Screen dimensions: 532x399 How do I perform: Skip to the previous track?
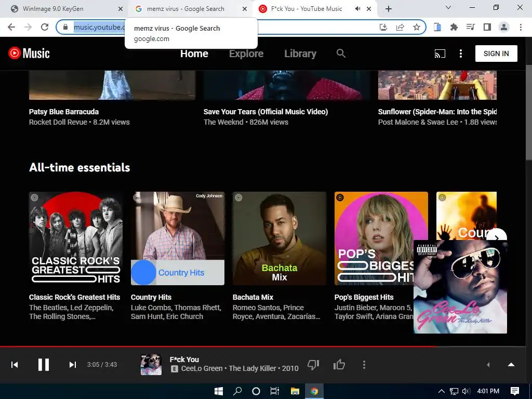[15, 365]
